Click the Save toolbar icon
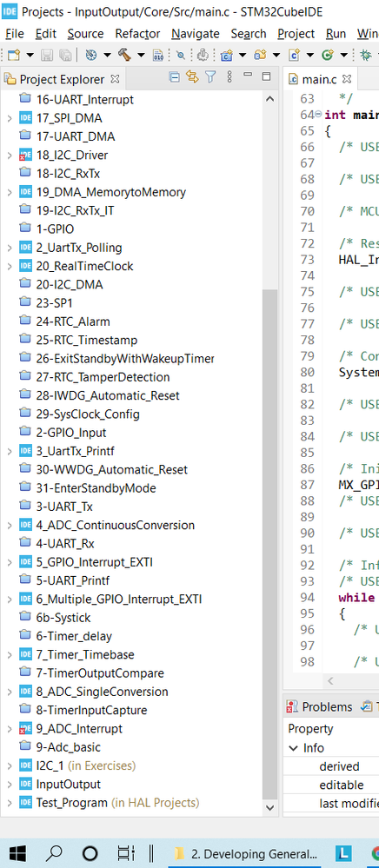This screenshot has height=868, width=379. pyautogui.click(x=47, y=55)
